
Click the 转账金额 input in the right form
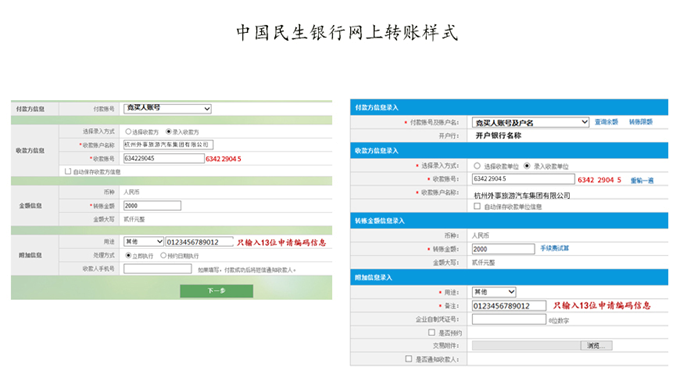tap(503, 249)
